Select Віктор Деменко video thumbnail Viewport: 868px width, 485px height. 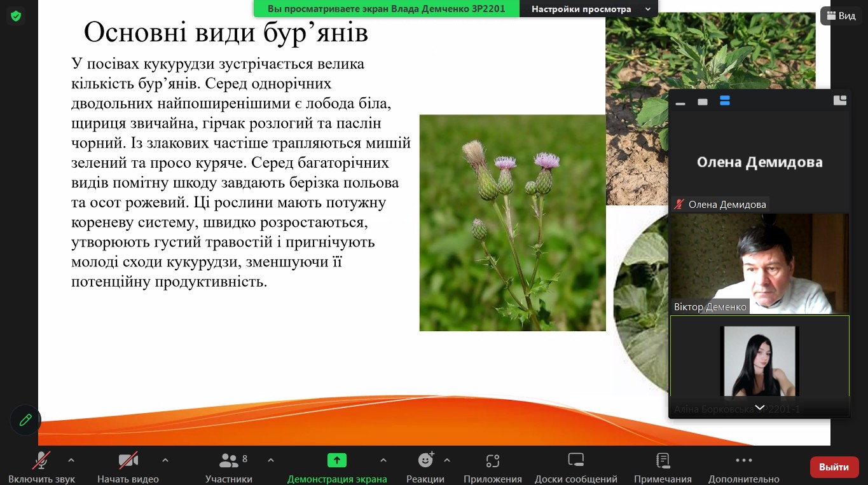tap(759, 263)
